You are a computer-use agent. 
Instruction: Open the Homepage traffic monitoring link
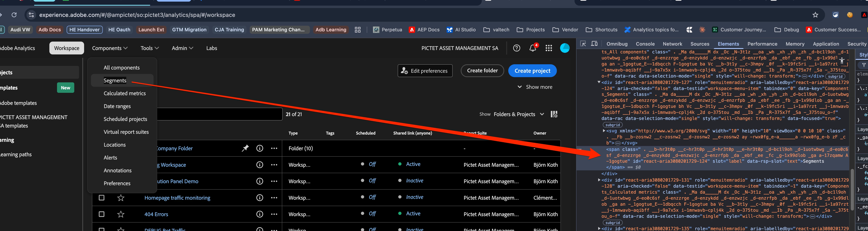point(177,198)
